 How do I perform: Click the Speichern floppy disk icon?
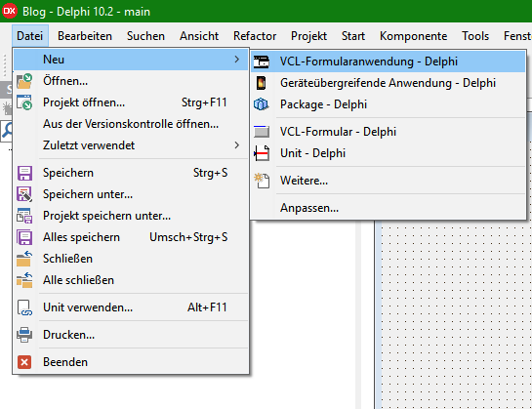[x=24, y=173]
